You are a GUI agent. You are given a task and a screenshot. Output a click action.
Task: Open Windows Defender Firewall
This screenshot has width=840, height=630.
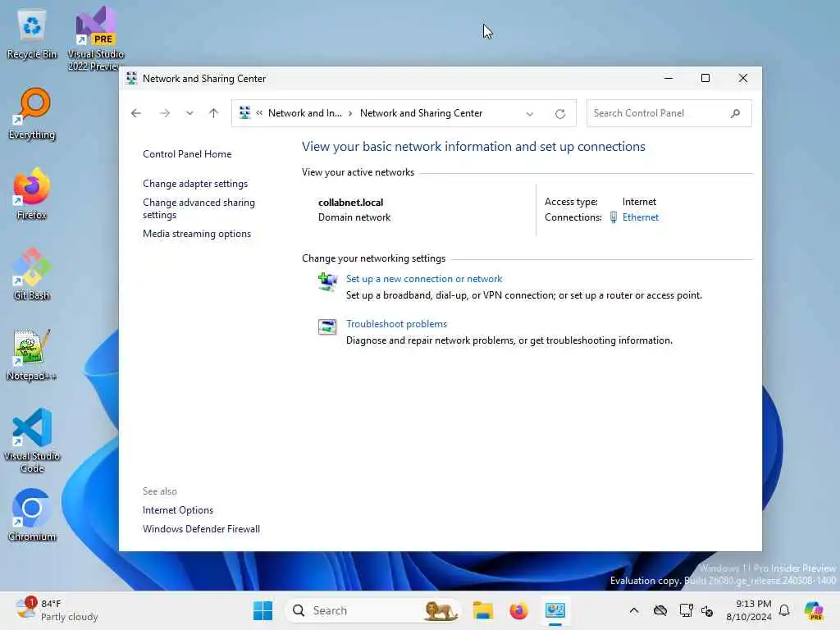tap(202, 529)
